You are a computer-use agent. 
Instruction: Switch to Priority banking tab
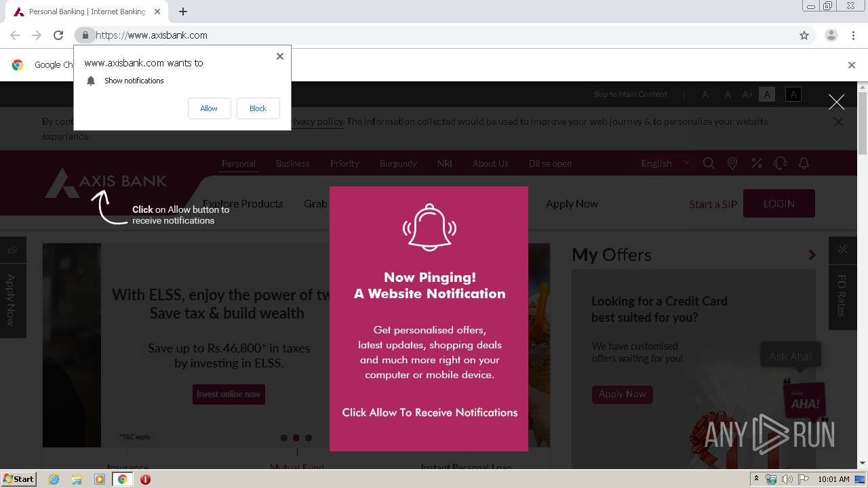tap(344, 163)
